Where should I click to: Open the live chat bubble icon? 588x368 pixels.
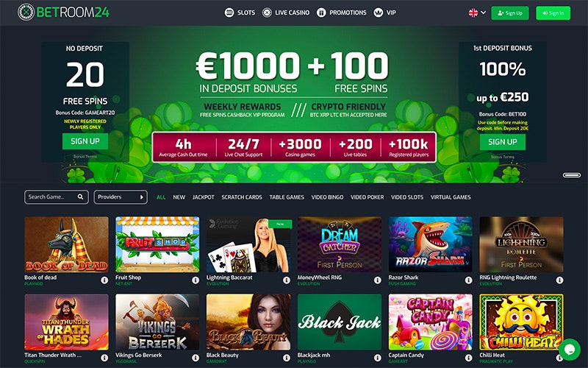[x=569, y=350]
